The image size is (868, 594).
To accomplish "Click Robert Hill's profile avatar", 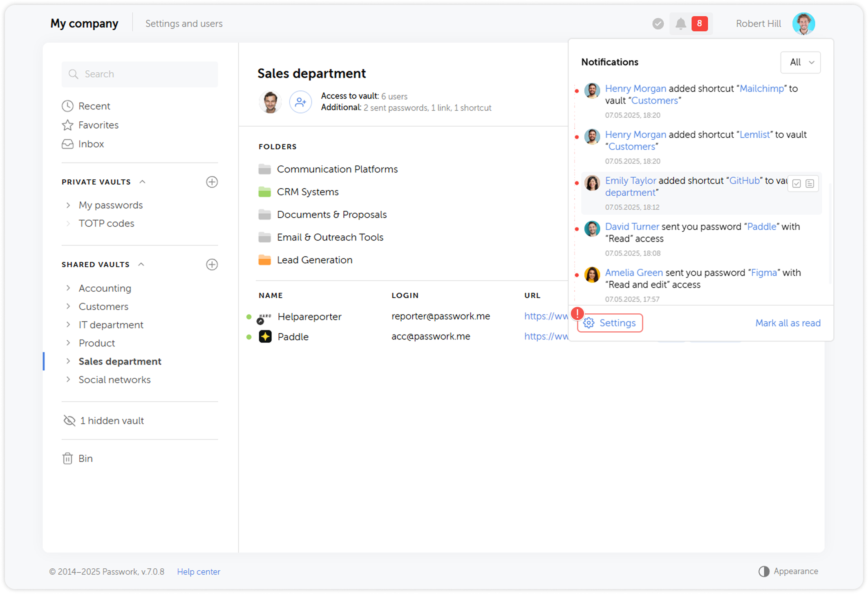I will click(x=803, y=23).
